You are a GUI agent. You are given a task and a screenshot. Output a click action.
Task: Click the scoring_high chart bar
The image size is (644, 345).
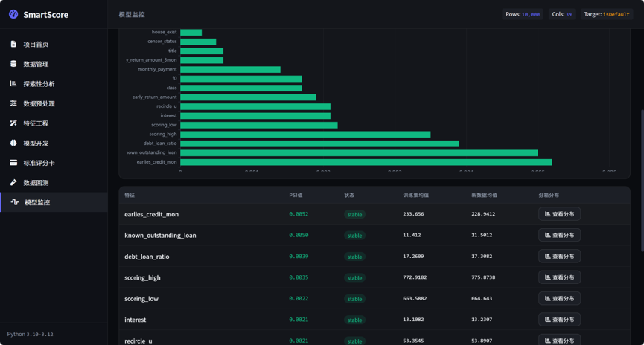point(305,134)
